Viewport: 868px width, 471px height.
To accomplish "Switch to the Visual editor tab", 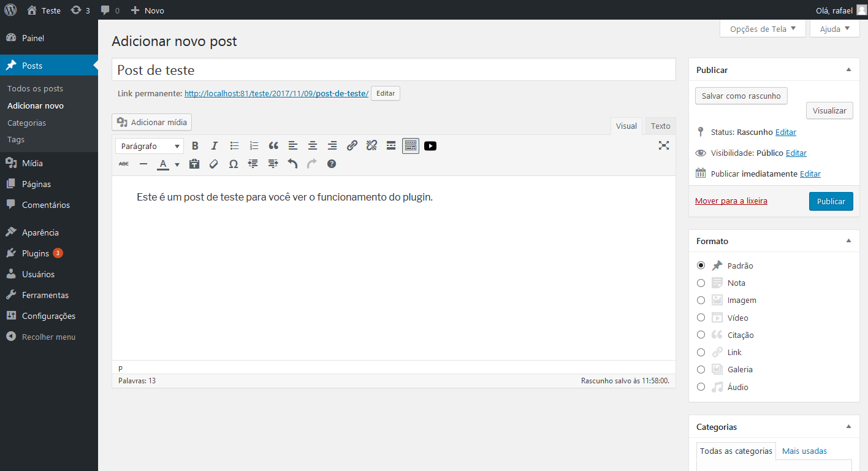I will coord(626,126).
